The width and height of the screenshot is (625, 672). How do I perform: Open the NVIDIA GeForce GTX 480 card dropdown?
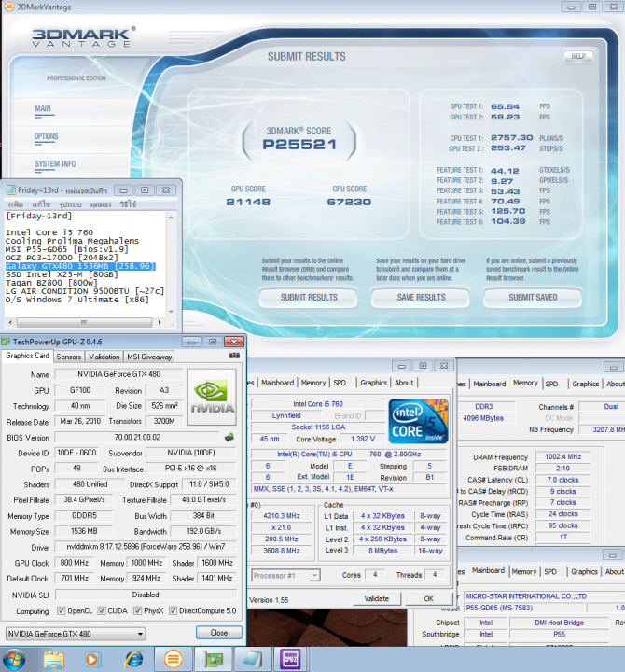pyautogui.click(x=76, y=634)
